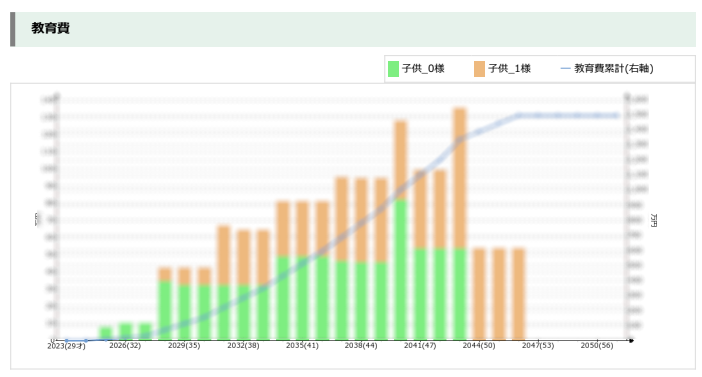Click the 2032(38) x-axis label

click(x=243, y=345)
